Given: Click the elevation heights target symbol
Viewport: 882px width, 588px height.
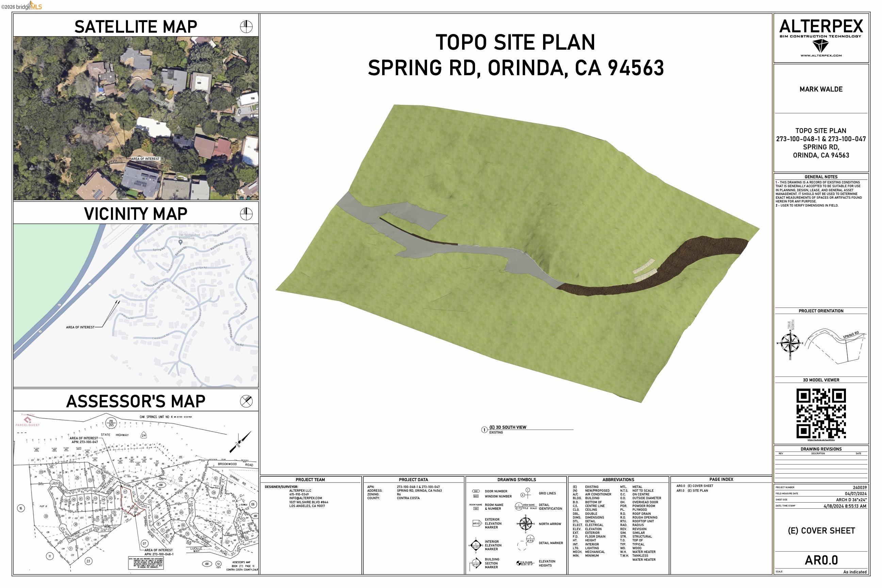Looking at the screenshot, I should 519,563.
